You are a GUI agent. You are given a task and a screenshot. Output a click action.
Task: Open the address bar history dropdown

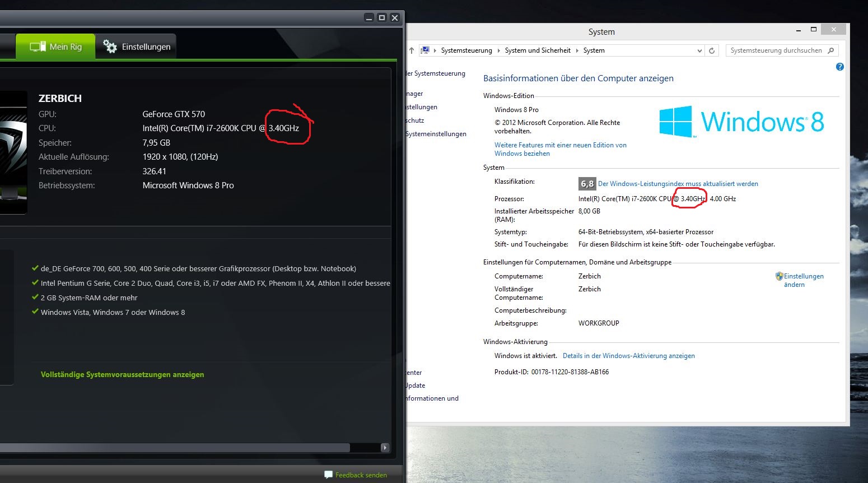[x=699, y=50]
